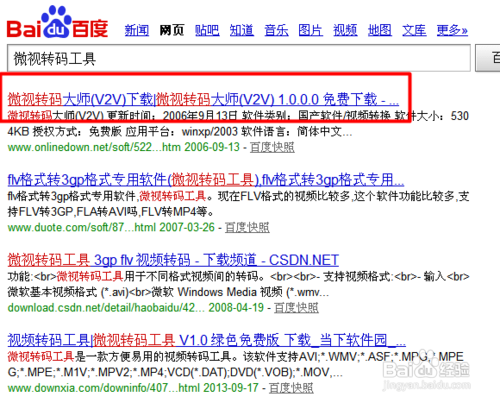Open 百度快照 for downxia.com result
This screenshot has height=403, width=500.
[x=291, y=388]
